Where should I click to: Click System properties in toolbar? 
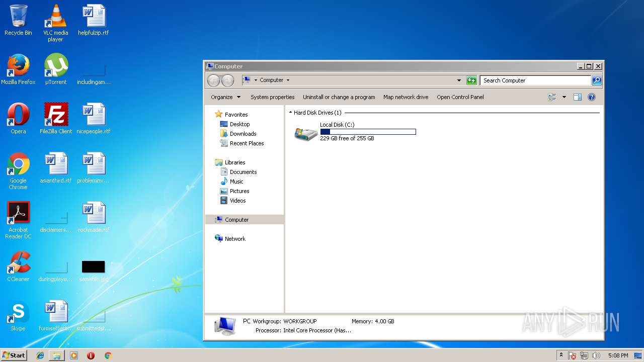[x=272, y=97]
